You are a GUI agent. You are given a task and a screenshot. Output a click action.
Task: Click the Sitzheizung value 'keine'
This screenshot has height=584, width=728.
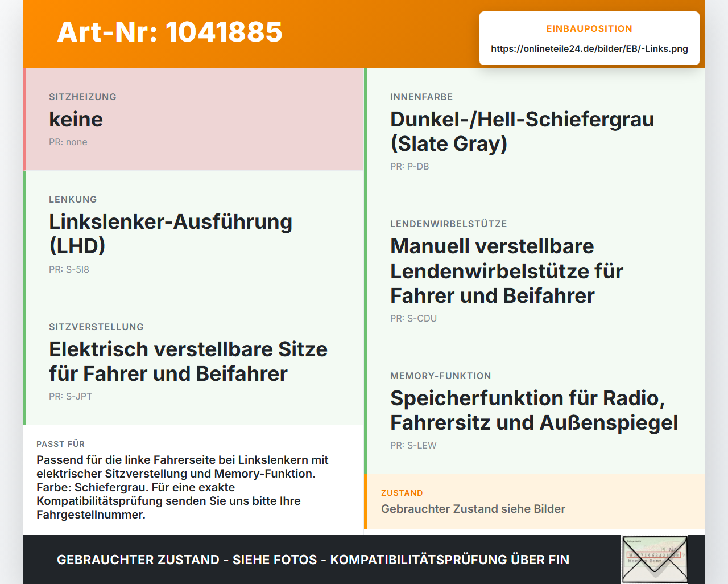tap(76, 119)
